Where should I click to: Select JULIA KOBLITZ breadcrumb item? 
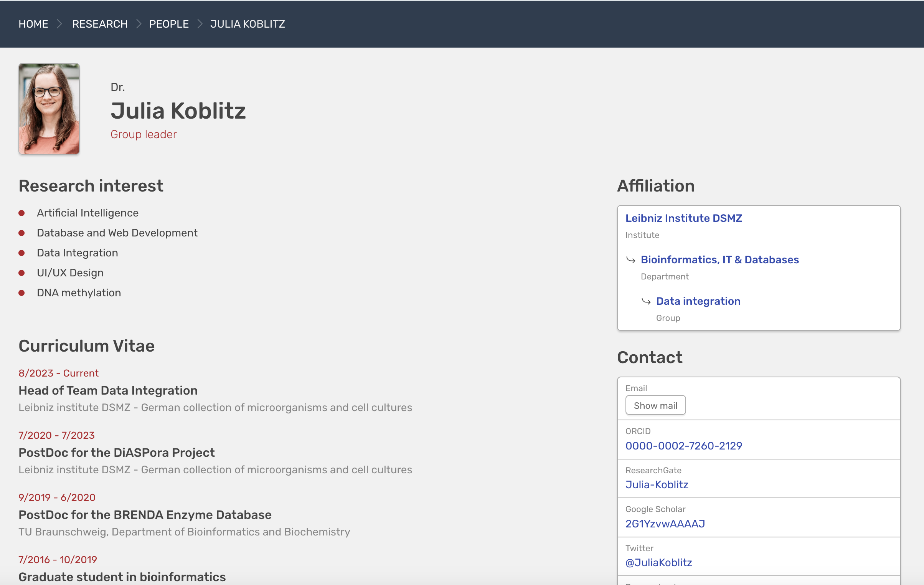coord(247,24)
